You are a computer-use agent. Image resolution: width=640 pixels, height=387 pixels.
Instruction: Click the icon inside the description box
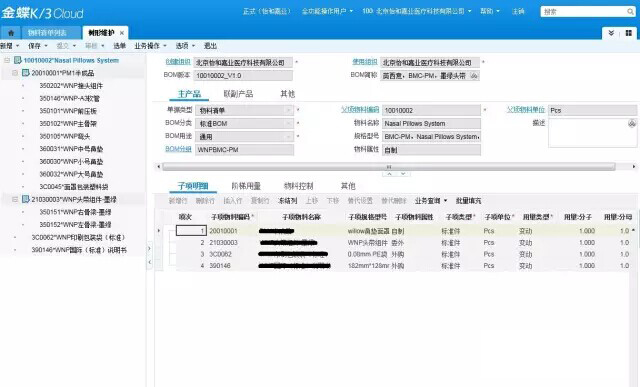click(x=632, y=124)
